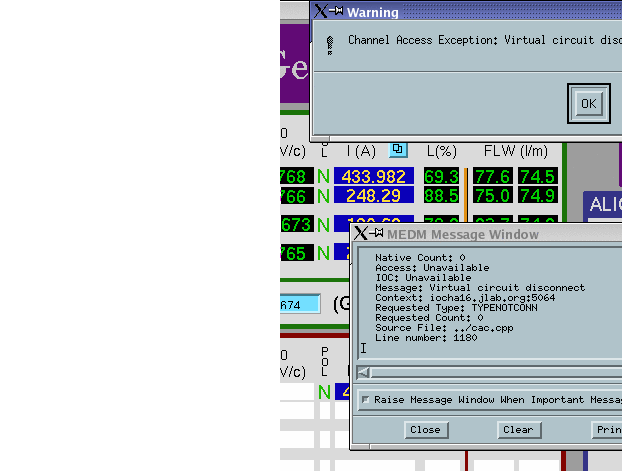Click the L(%) column header
Viewport: 622px width, 471px height.
click(x=442, y=151)
